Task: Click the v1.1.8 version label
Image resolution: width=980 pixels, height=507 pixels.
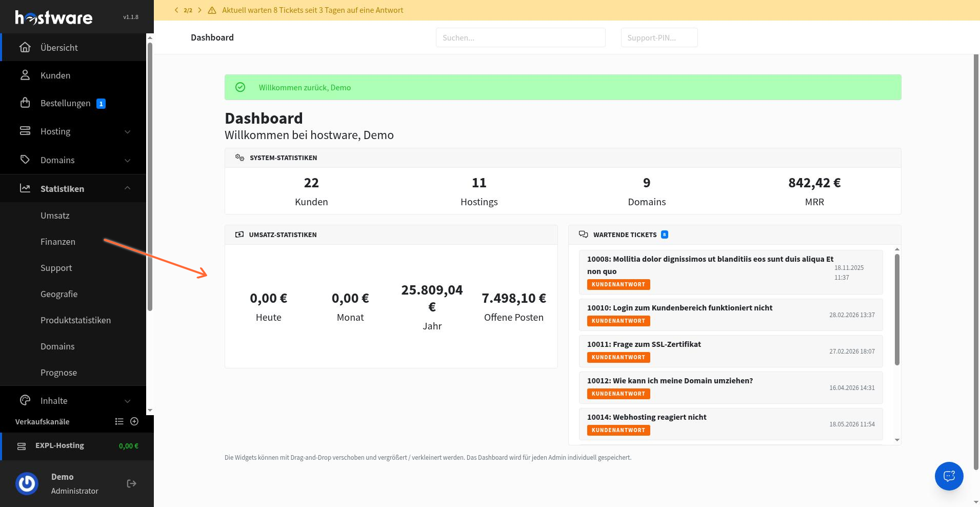Action: (131, 17)
